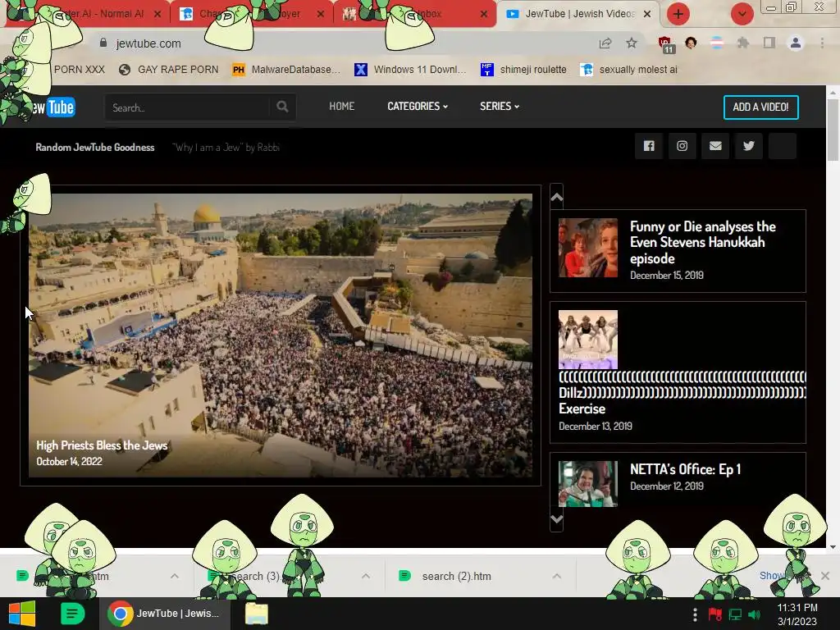Image resolution: width=840 pixels, height=630 pixels.
Task: Open the Even Stevens Hanukkah episode thumbnail
Action: pos(587,248)
